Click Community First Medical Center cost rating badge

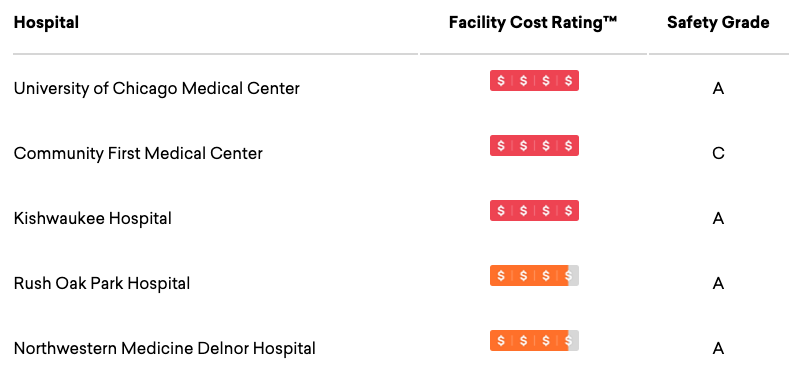point(534,146)
